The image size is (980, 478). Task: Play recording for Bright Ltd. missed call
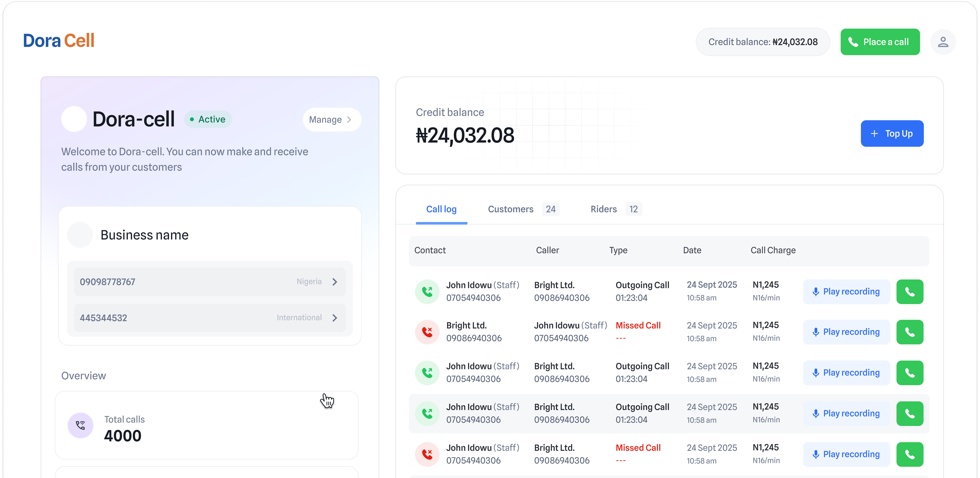(x=846, y=332)
